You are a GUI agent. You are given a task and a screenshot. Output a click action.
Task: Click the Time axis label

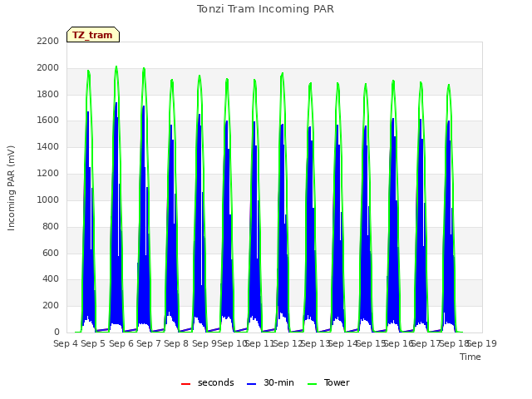tap(470, 357)
